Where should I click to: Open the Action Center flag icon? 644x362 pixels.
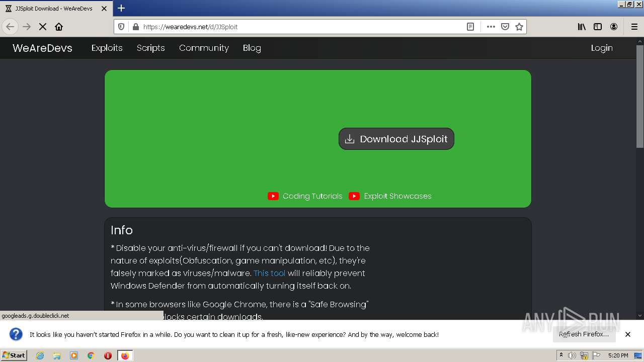point(596,355)
